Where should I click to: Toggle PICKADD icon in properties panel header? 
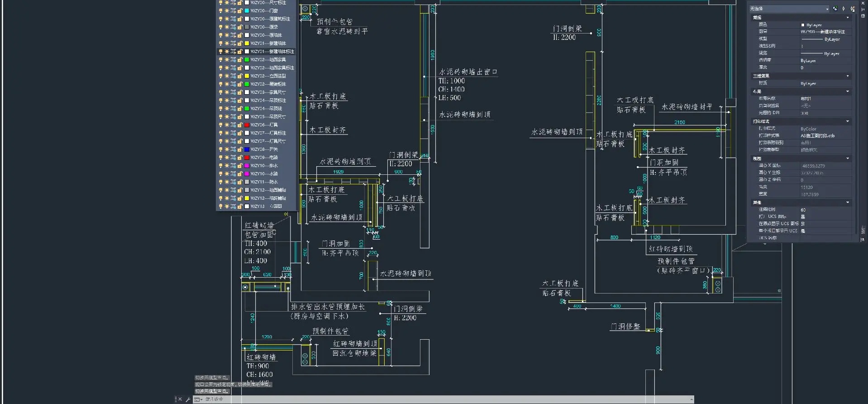pos(835,9)
